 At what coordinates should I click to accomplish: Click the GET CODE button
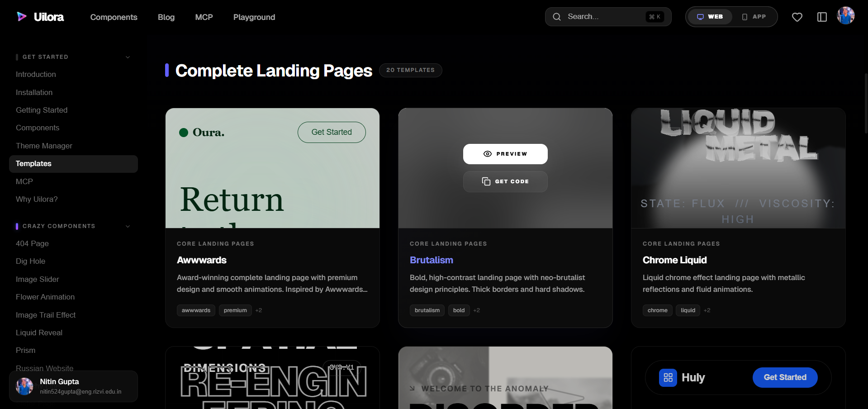(x=505, y=181)
